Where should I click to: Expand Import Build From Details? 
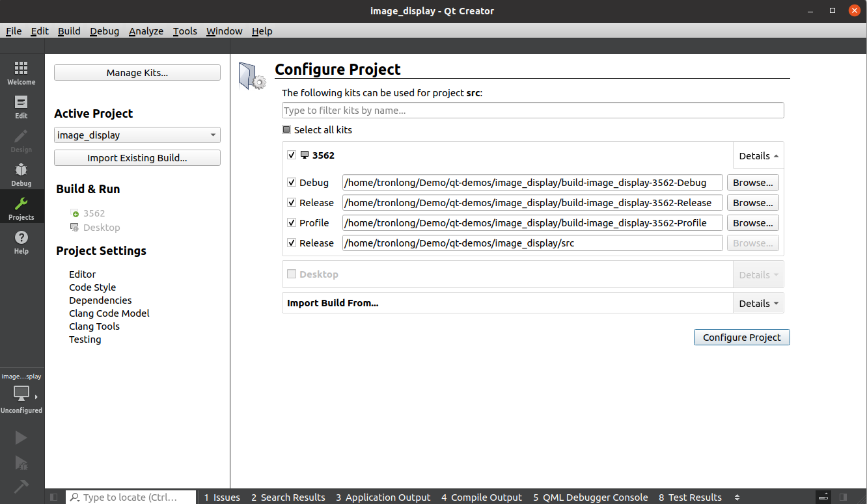pyautogui.click(x=758, y=304)
